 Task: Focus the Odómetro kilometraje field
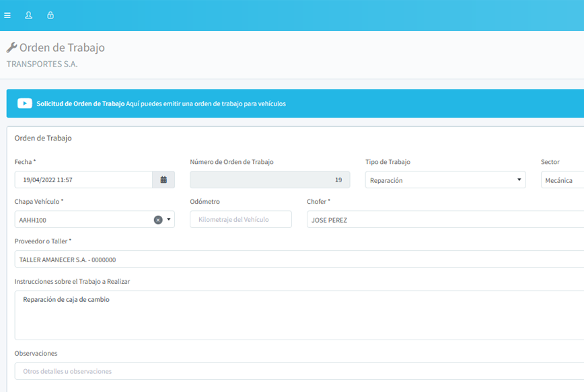point(241,219)
